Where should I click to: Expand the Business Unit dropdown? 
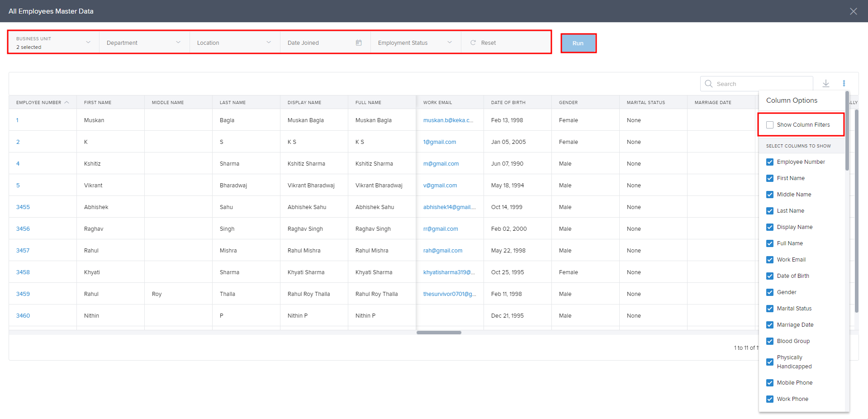tap(88, 43)
